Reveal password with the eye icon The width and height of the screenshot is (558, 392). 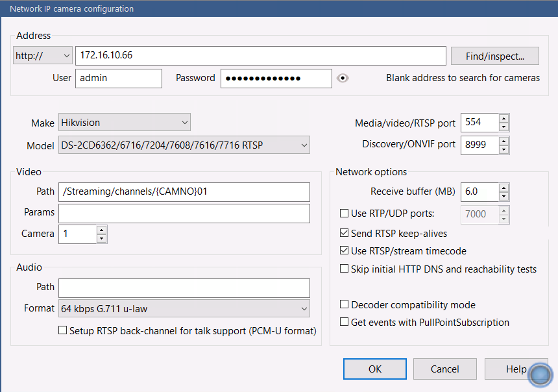coord(343,78)
